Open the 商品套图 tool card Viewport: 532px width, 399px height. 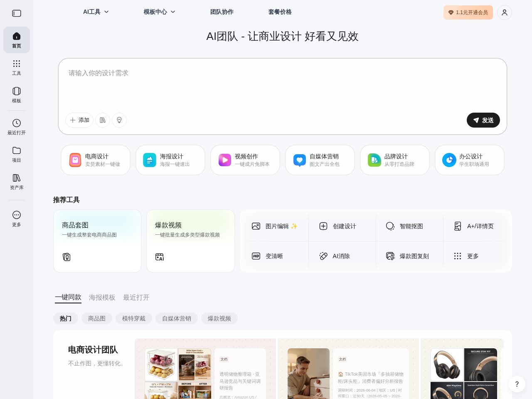click(97, 241)
